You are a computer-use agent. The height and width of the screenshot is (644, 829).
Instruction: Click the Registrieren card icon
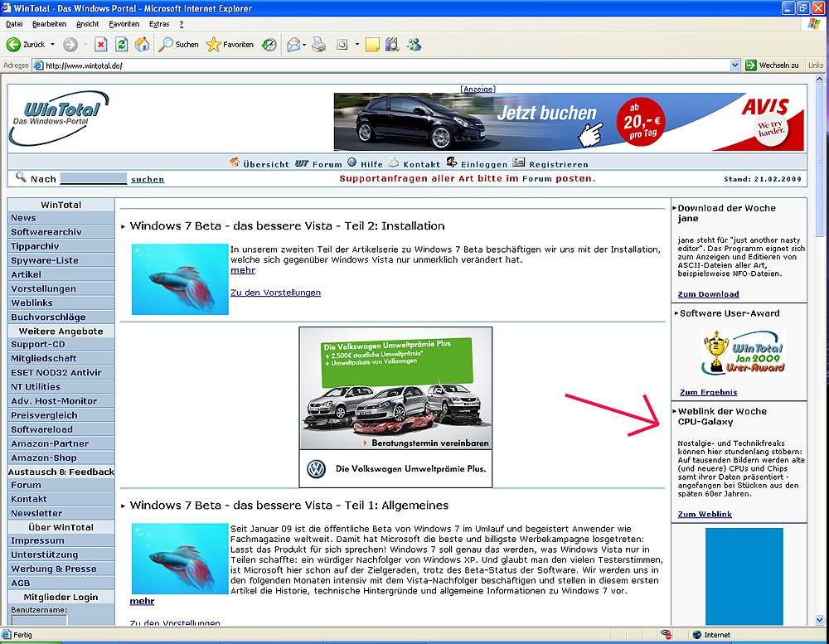click(x=519, y=162)
